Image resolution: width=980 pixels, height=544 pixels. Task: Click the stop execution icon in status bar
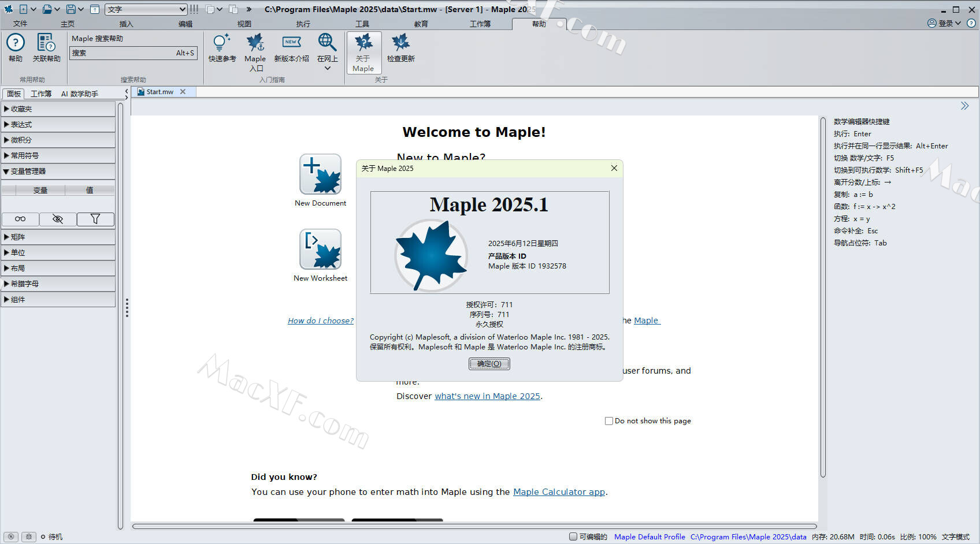11,536
